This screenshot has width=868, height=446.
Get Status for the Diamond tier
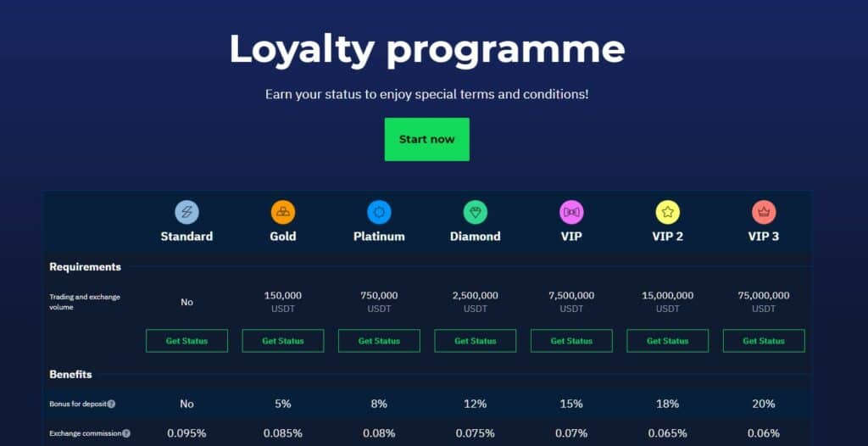(x=475, y=341)
